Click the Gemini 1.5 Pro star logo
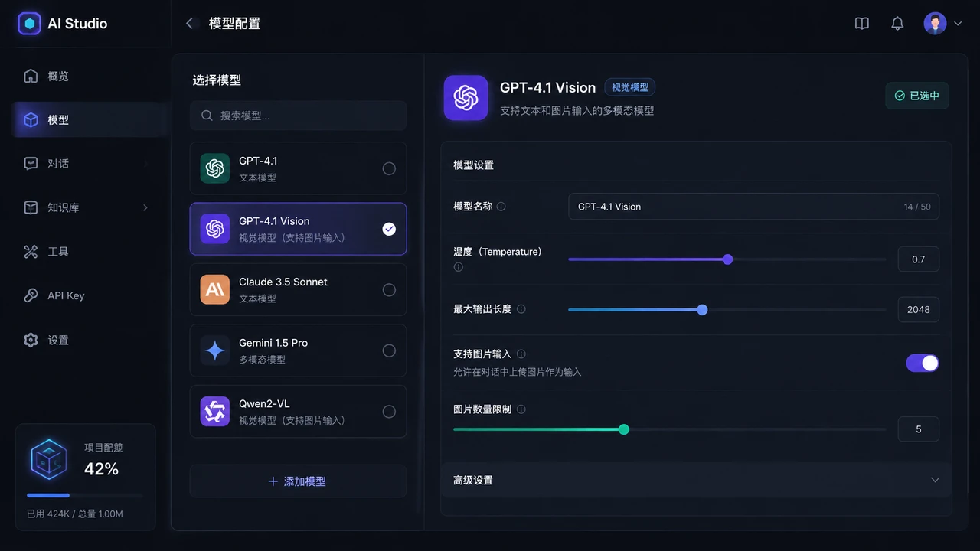This screenshot has height=551, width=980. coord(215,350)
